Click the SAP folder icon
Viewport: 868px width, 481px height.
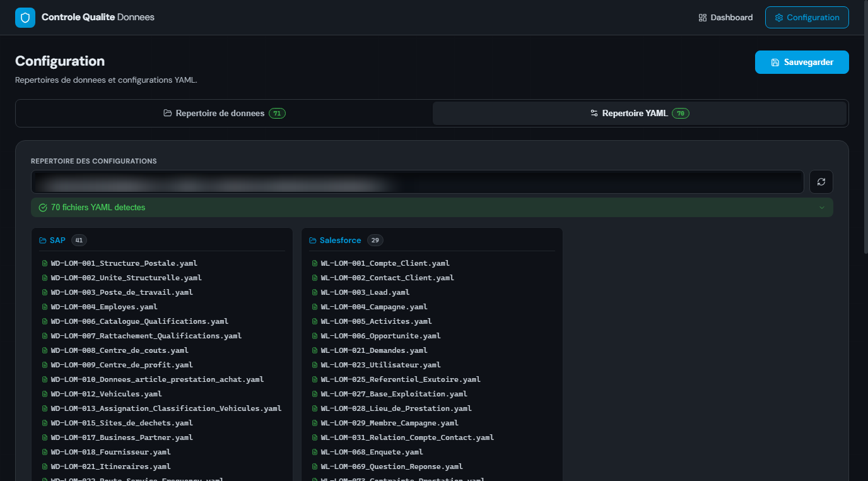click(x=43, y=240)
